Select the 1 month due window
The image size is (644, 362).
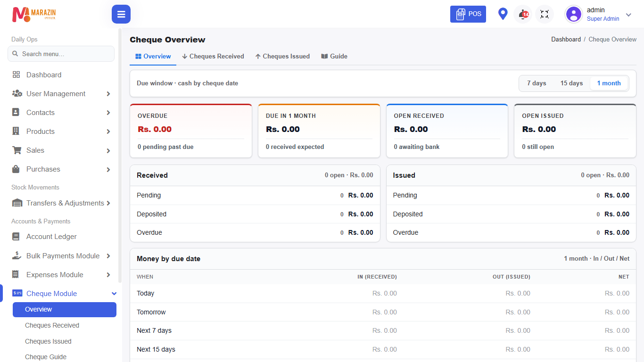[609, 83]
